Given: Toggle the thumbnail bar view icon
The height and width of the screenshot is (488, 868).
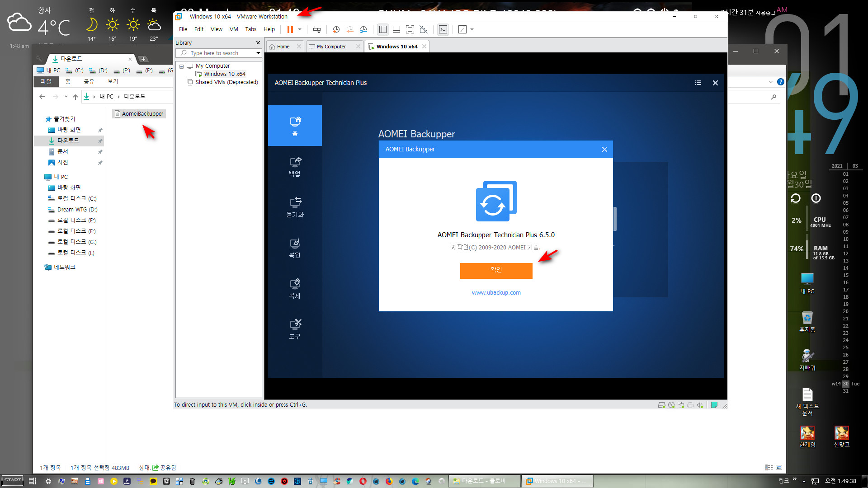Looking at the screenshot, I should click(x=396, y=29).
